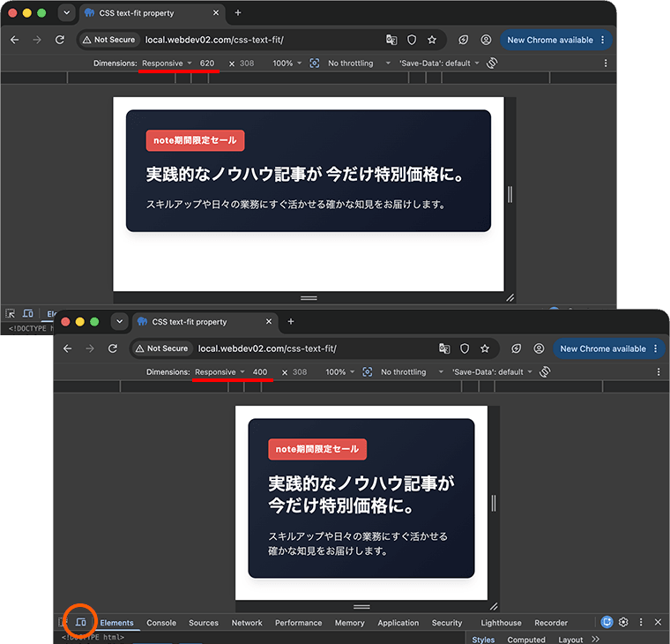Click translate icon in front window address bar
The width and height of the screenshot is (670, 644).
pos(444,348)
